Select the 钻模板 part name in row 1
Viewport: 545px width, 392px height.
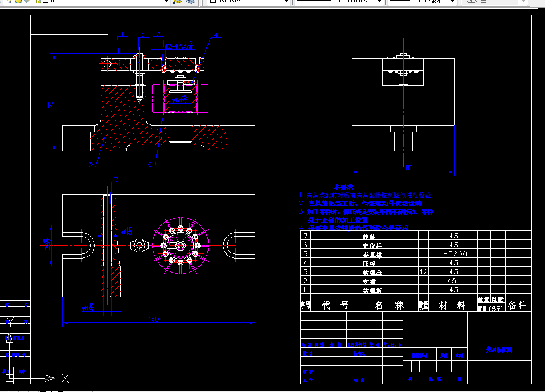tap(372, 291)
